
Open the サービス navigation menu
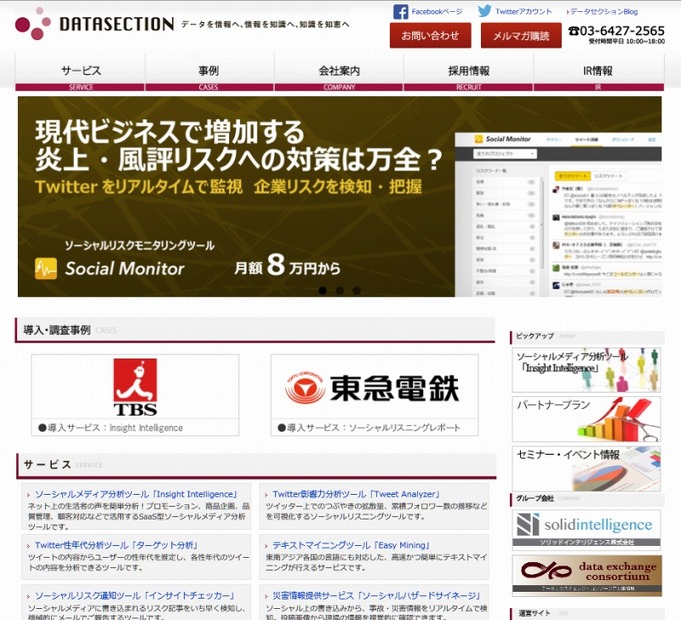pyautogui.click(x=80, y=73)
